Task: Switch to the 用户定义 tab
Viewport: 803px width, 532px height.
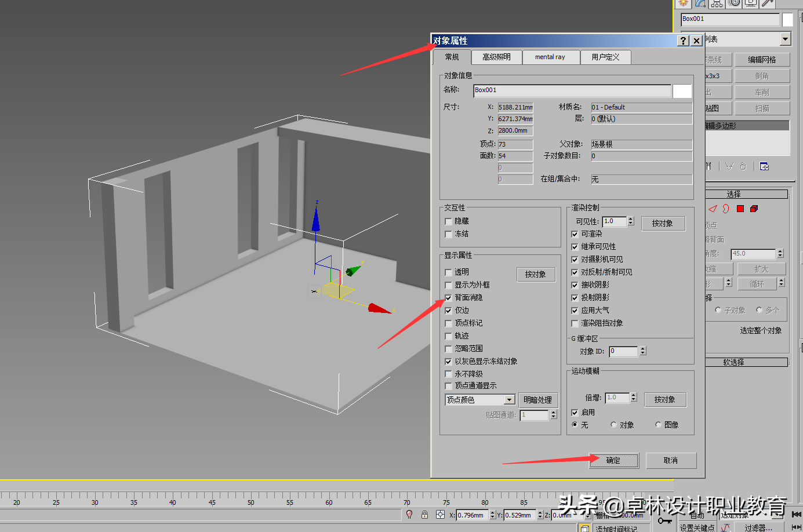Action: (x=605, y=57)
